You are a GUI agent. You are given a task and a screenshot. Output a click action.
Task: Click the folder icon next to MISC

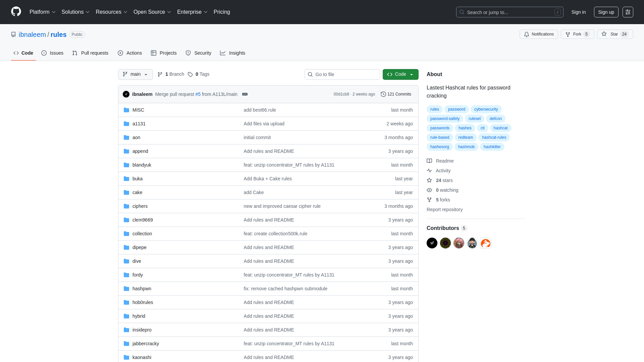[x=126, y=110]
